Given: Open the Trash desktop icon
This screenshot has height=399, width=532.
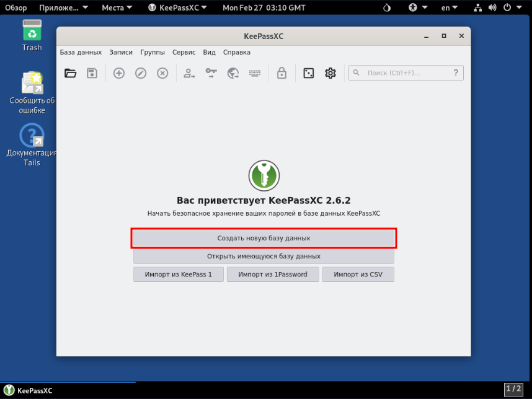Looking at the screenshot, I should point(32,35).
